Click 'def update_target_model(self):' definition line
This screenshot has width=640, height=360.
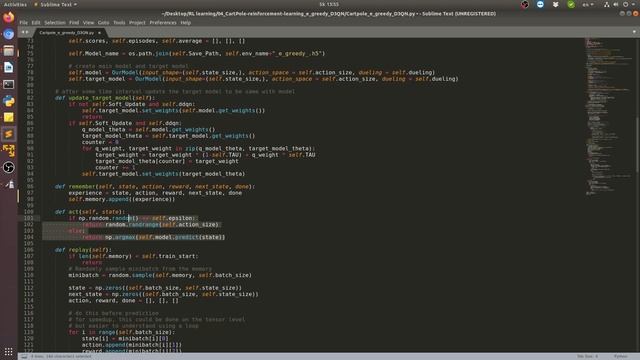coord(105,98)
